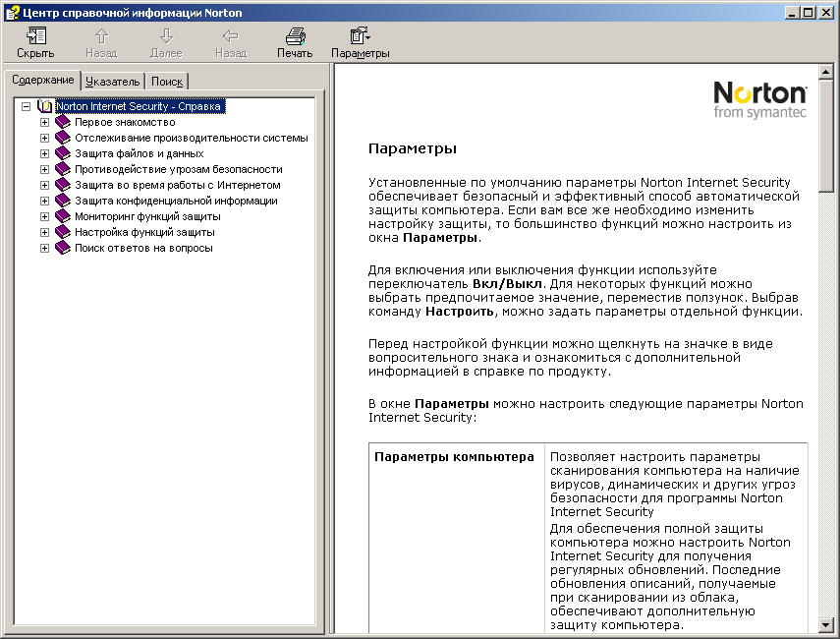
Task: Expand the Мониторинг функций защиты node
Action: pyautogui.click(x=44, y=216)
